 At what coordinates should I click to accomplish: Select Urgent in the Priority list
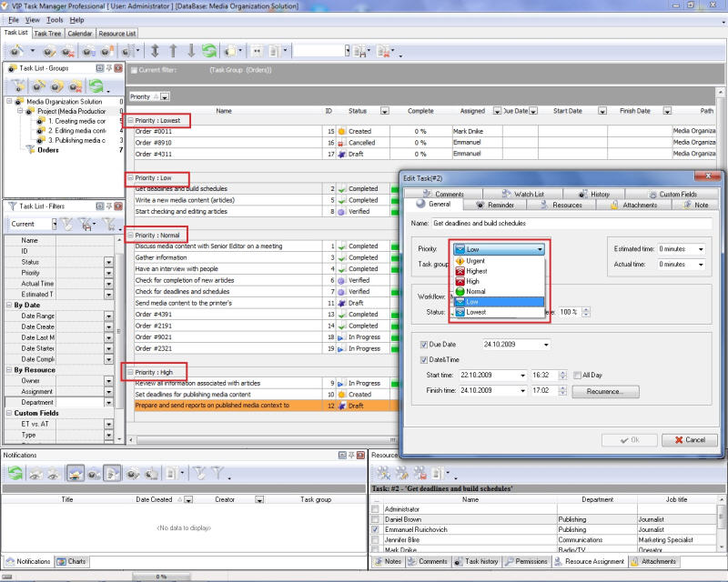pyautogui.click(x=498, y=261)
